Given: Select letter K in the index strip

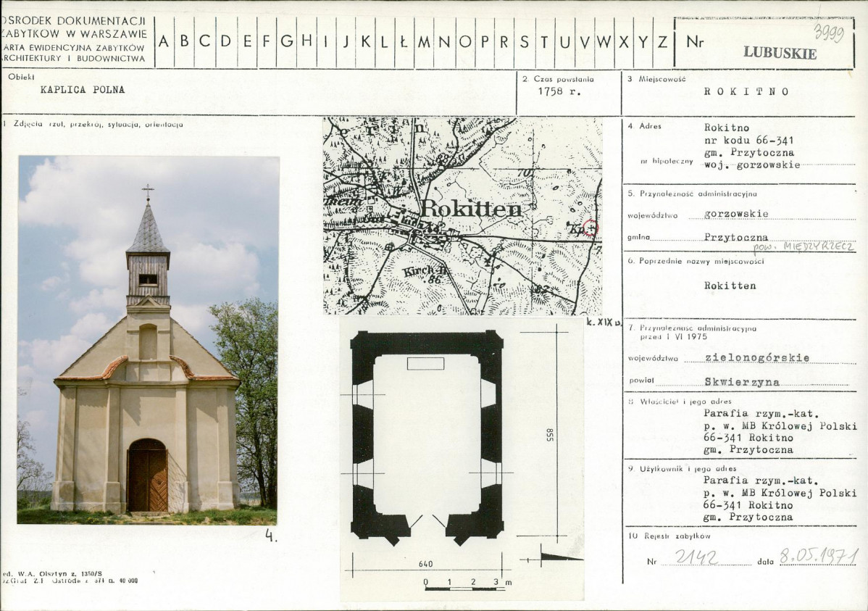Looking at the screenshot, I should (x=365, y=41).
